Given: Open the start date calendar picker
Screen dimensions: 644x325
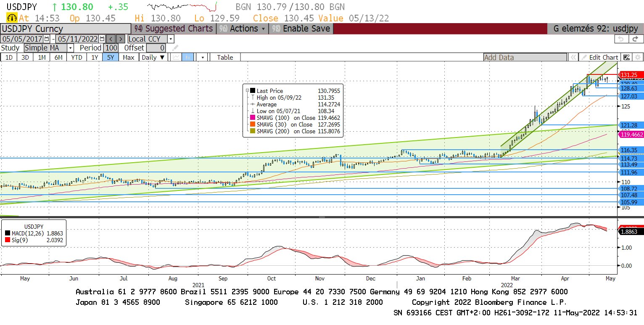Looking at the screenshot, I should [47, 39].
